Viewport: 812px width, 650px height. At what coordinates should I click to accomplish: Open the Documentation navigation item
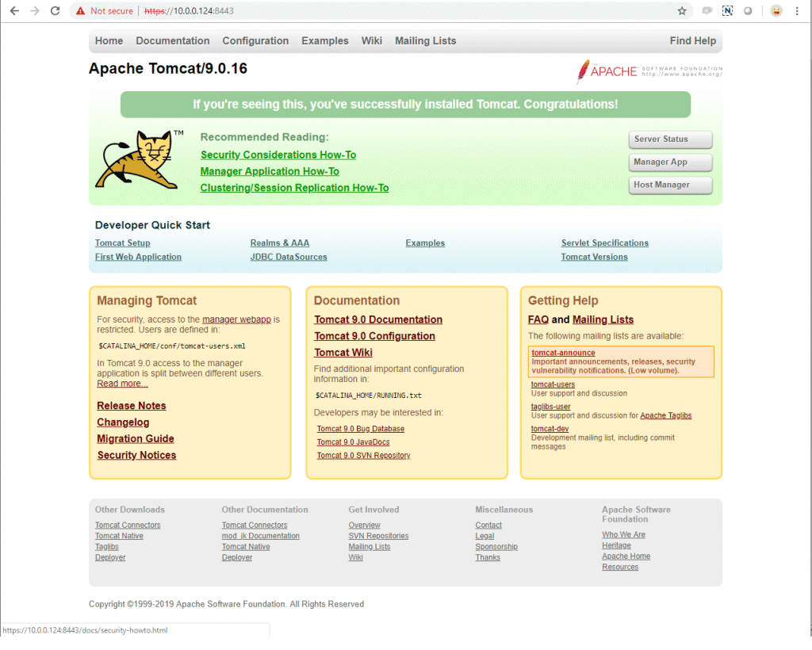click(x=172, y=41)
